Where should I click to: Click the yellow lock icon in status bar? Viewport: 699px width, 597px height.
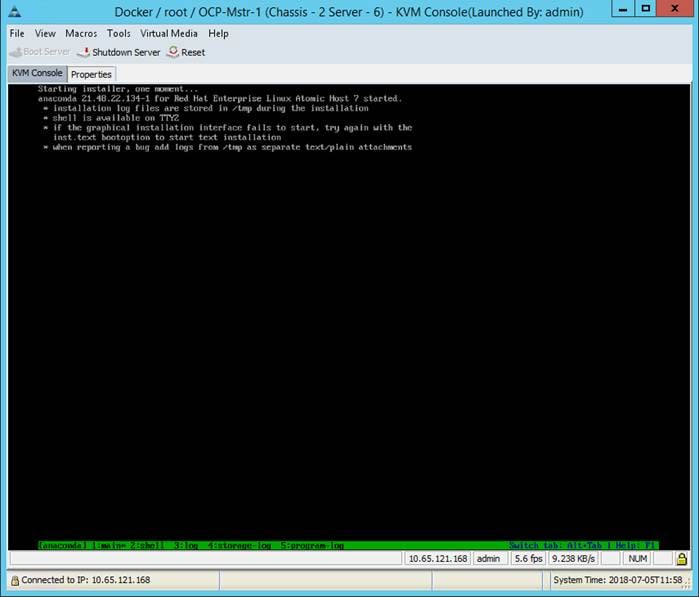coord(681,559)
